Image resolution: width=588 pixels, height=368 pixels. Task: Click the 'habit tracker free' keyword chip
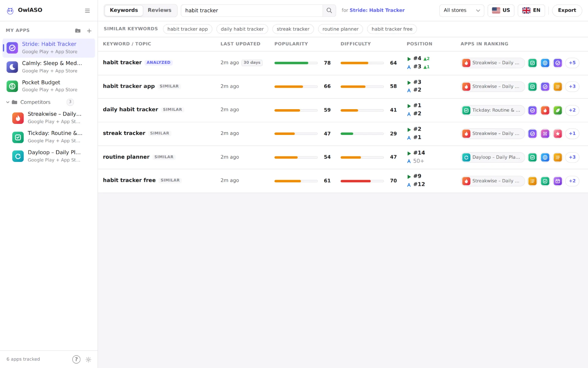point(392,29)
